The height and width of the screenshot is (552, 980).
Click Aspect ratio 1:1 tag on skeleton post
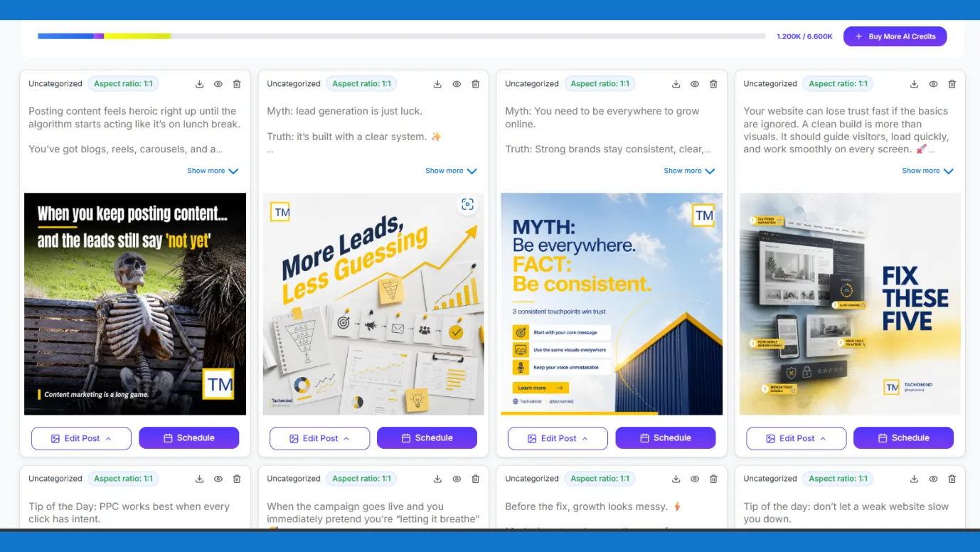pos(123,84)
